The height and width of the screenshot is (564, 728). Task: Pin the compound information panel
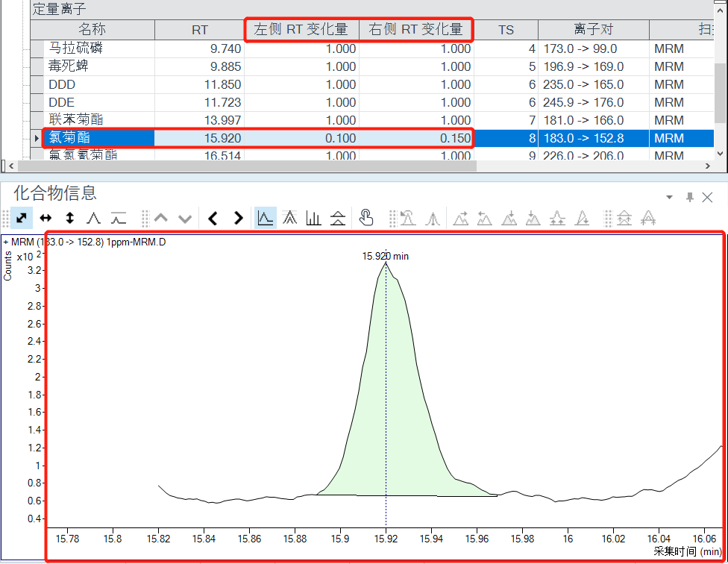coord(690,197)
